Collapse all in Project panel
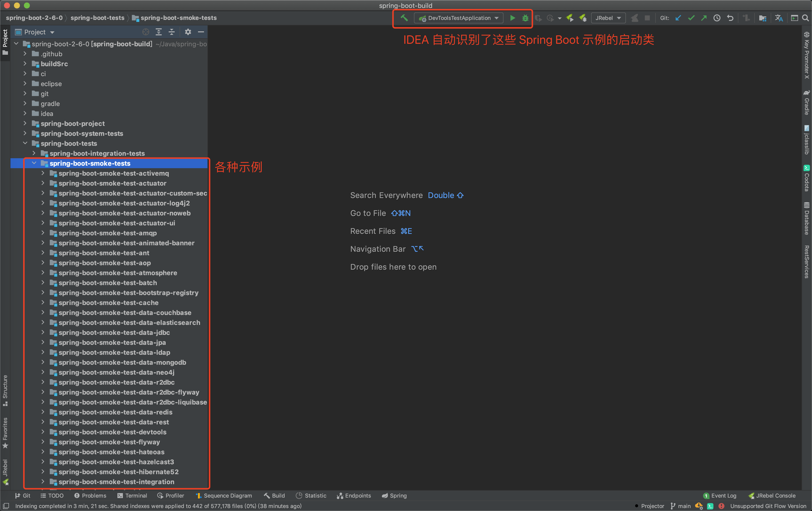The width and height of the screenshot is (812, 511). point(171,32)
